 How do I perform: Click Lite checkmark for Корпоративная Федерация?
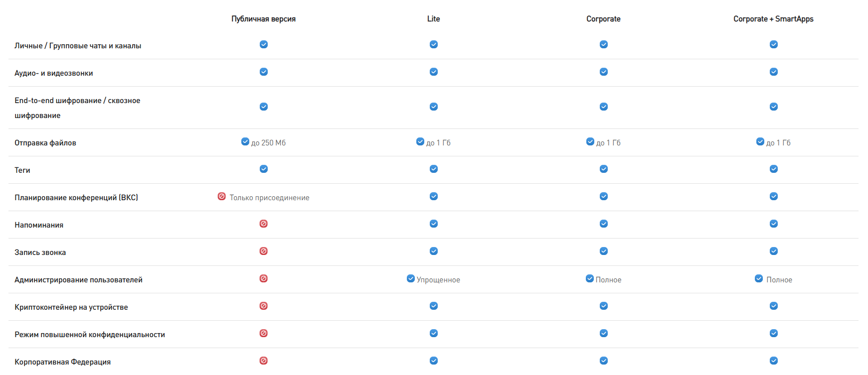[434, 361]
